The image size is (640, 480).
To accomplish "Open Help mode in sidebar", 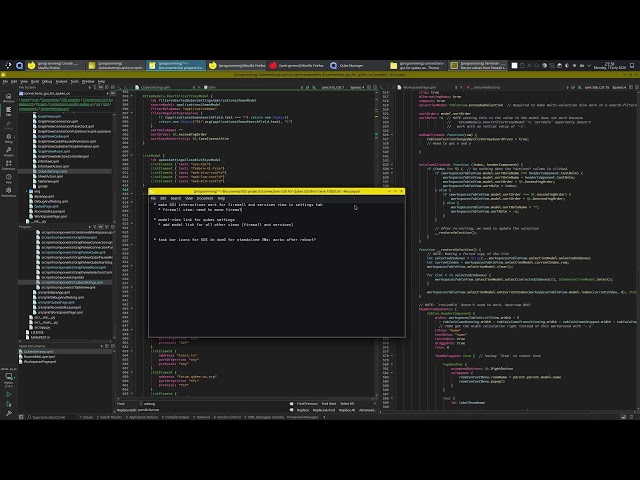I will coord(9,178).
